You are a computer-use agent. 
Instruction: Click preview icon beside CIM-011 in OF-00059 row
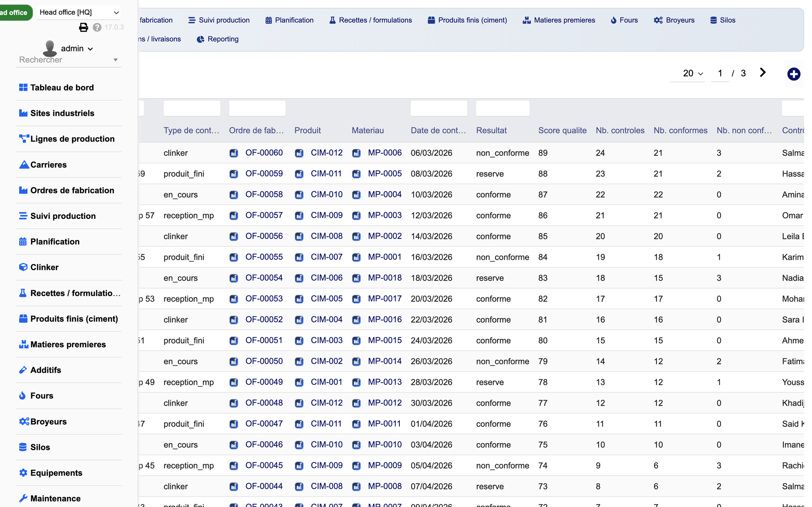tap(299, 174)
